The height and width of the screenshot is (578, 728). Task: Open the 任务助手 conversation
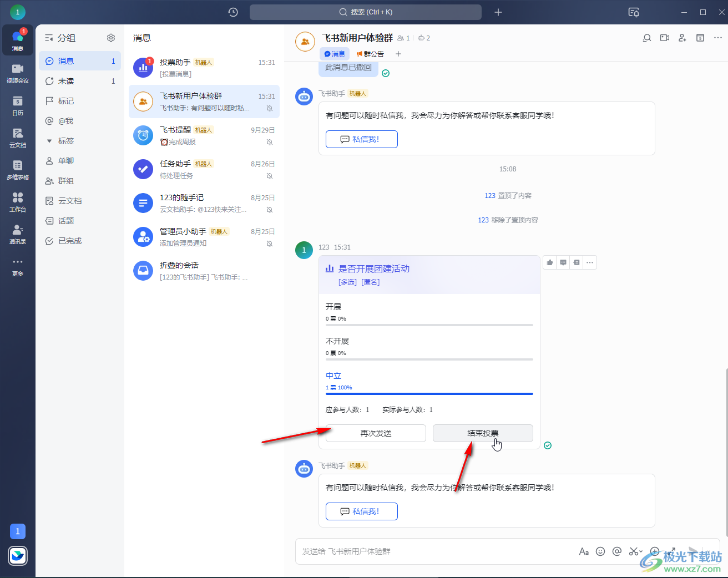(204, 169)
